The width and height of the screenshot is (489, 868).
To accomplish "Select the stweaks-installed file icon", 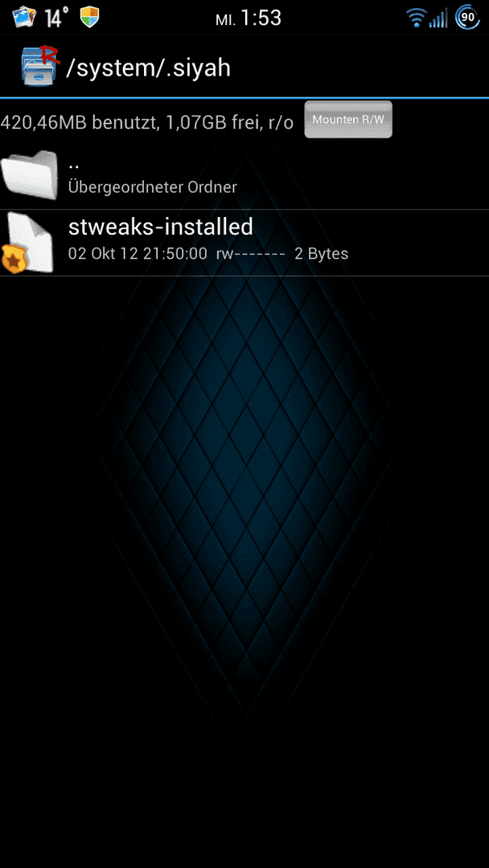I will [x=27, y=243].
